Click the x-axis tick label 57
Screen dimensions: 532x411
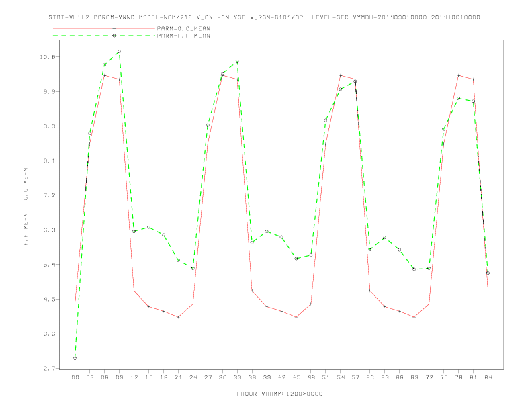click(x=355, y=377)
